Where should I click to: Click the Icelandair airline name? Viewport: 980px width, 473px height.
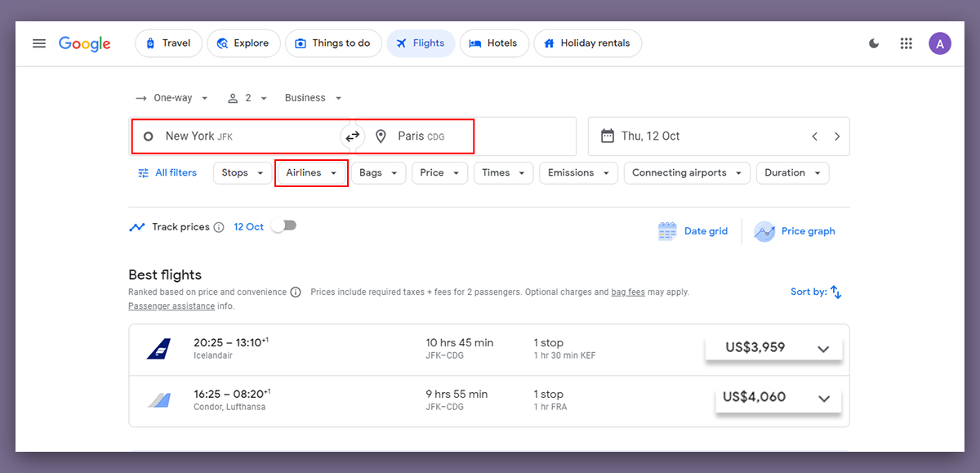(x=212, y=356)
